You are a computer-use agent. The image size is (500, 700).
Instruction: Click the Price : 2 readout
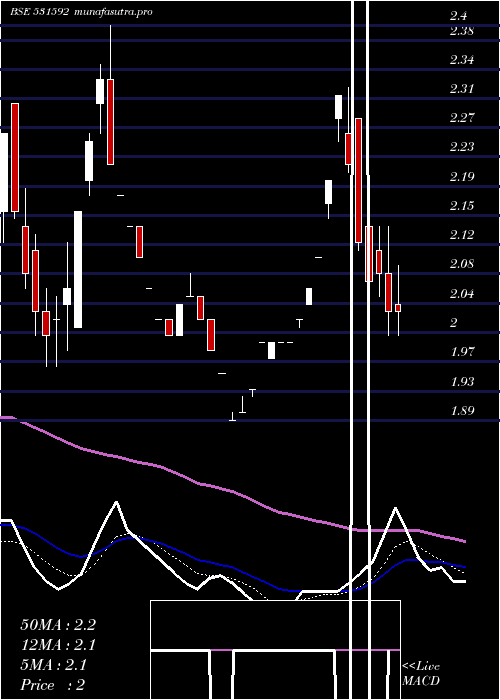tap(53, 685)
